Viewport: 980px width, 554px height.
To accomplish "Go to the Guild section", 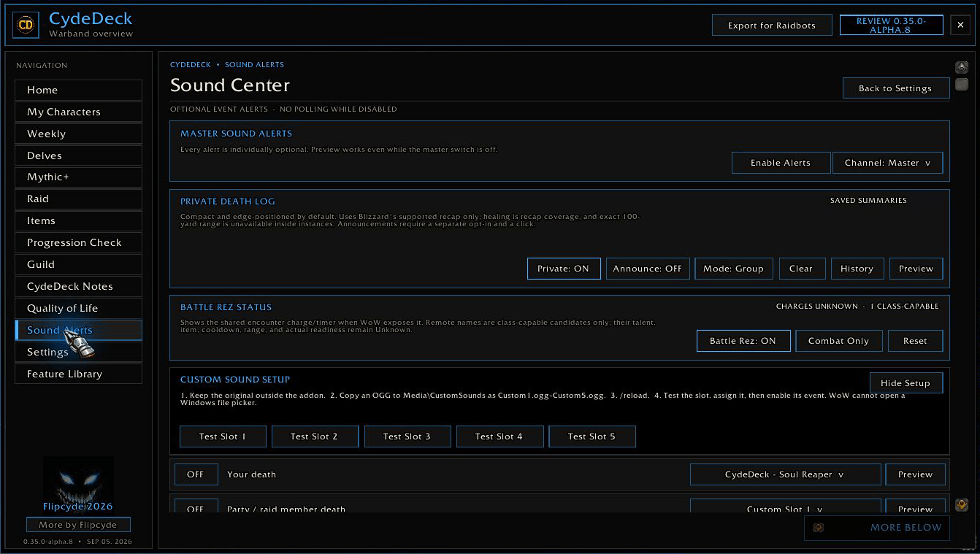I will (x=78, y=264).
